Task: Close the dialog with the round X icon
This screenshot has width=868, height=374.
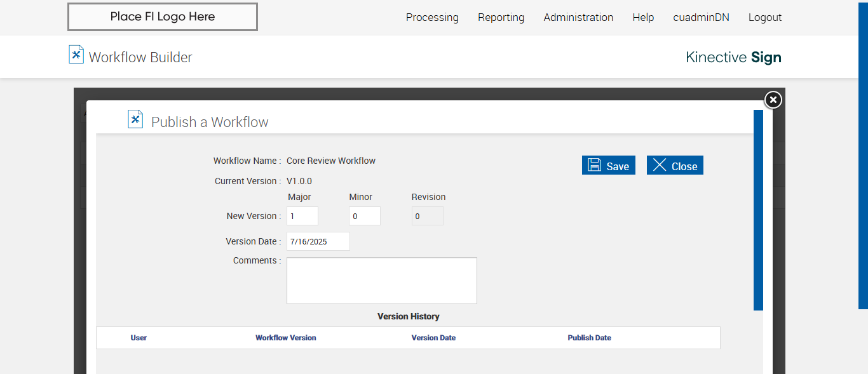Action: [x=773, y=100]
